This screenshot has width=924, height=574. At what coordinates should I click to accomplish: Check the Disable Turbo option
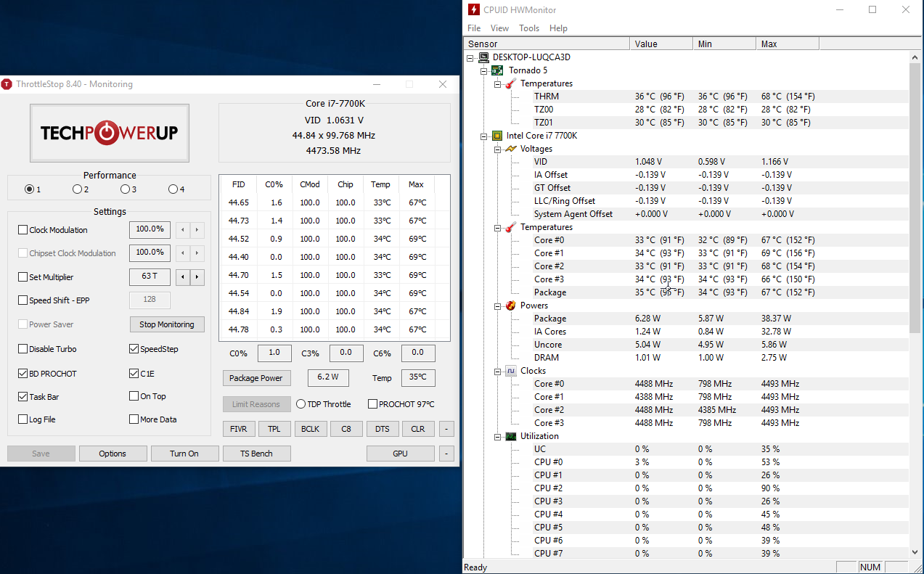[23, 349]
